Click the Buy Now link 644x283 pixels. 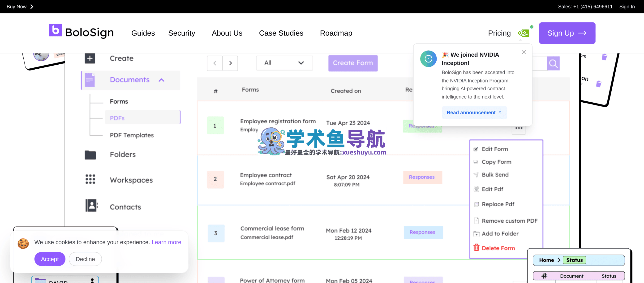coord(17,7)
